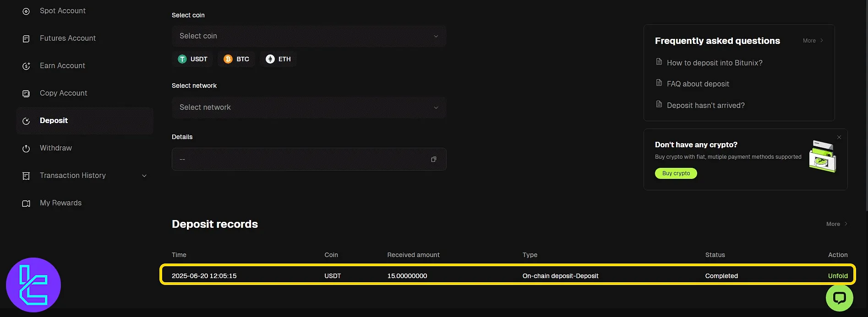Click the BTC coin icon

tap(228, 59)
